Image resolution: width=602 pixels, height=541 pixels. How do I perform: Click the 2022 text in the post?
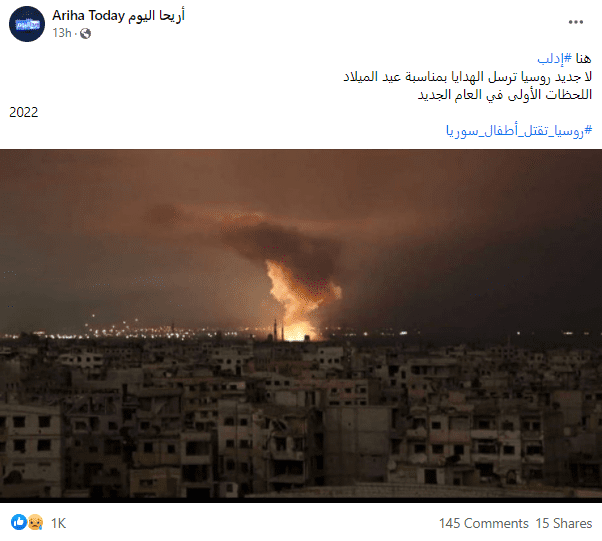[23, 113]
